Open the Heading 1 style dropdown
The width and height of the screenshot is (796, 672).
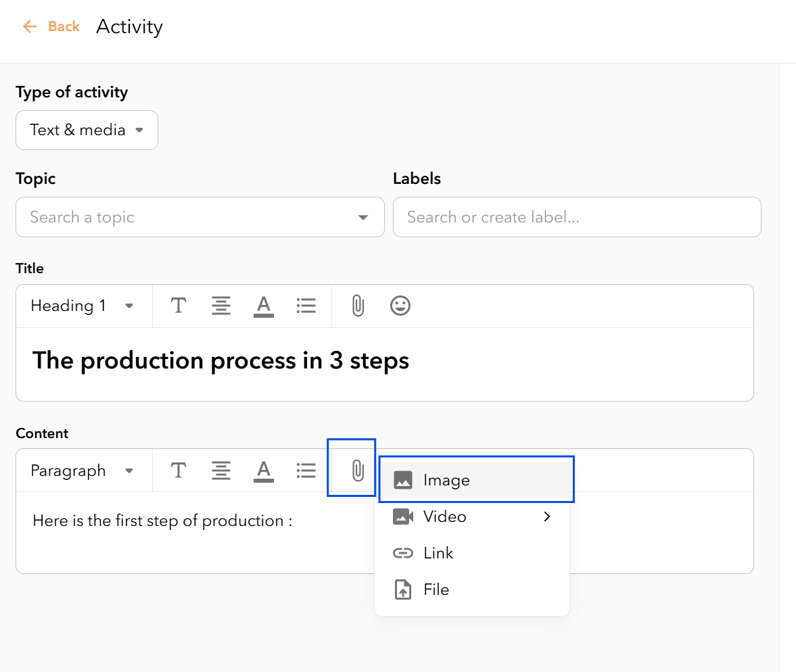click(x=84, y=306)
